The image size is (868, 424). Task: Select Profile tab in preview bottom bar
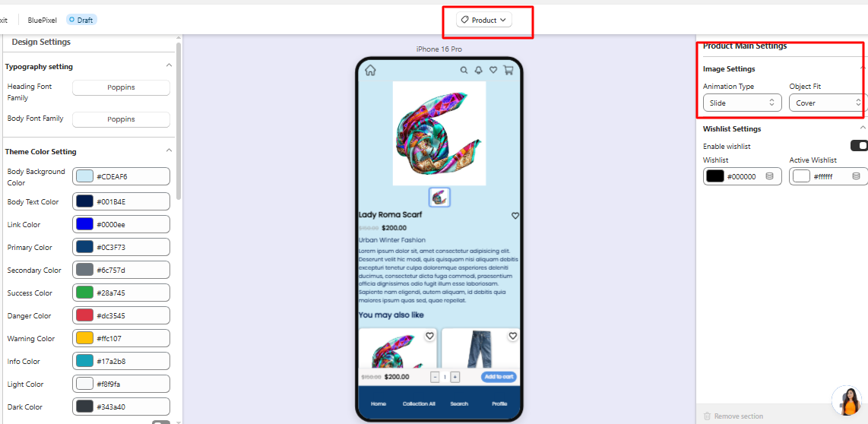pos(499,404)
